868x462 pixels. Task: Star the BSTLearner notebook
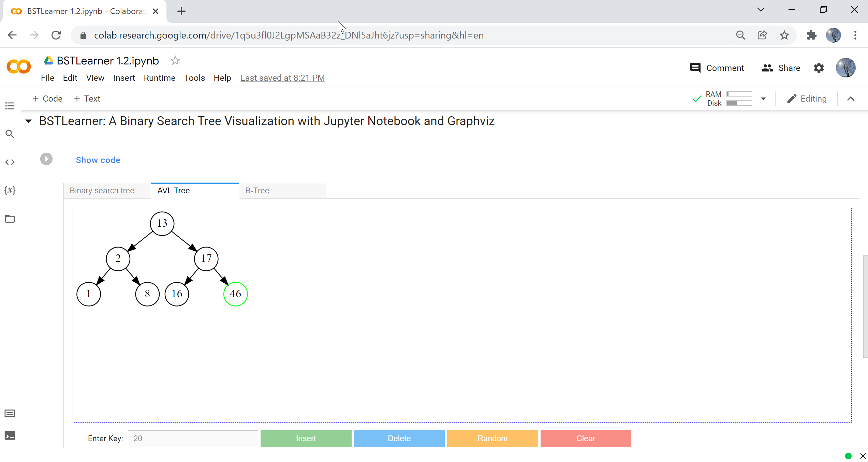pos(175,60)
